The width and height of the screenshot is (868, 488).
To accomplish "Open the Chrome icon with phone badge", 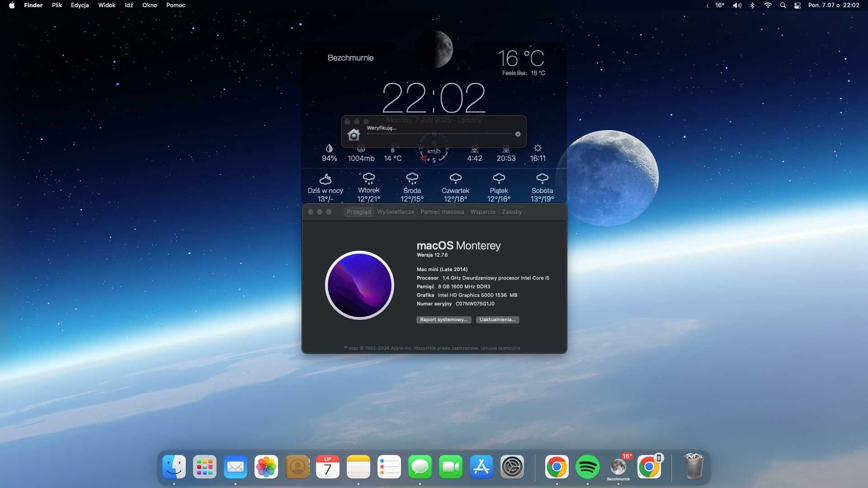I will (x=649, y=467).
